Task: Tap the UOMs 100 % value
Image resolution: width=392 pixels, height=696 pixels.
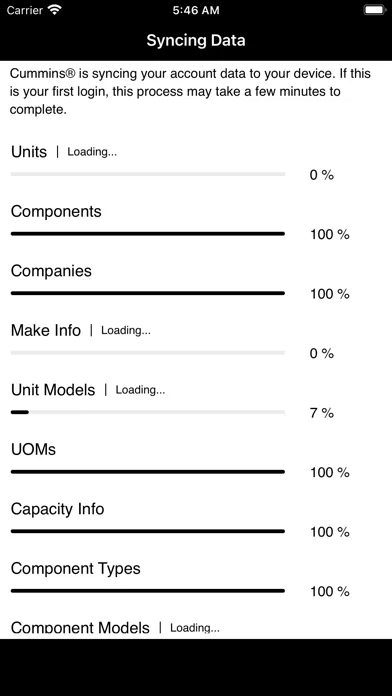Action: (x=330, y=473)
